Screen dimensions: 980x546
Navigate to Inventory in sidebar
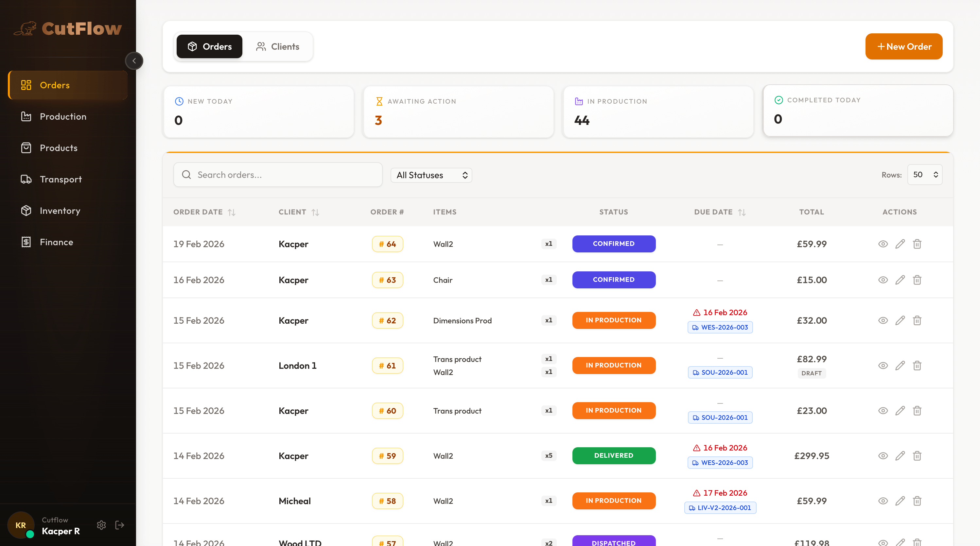coord(60,210)
